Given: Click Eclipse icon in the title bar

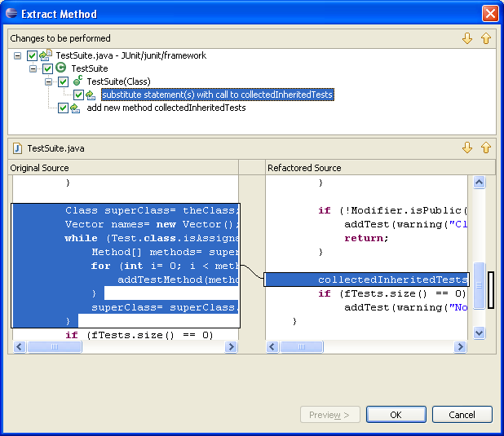Looking at the screenshot, I should pyautogui.click(x=11, y=13).
